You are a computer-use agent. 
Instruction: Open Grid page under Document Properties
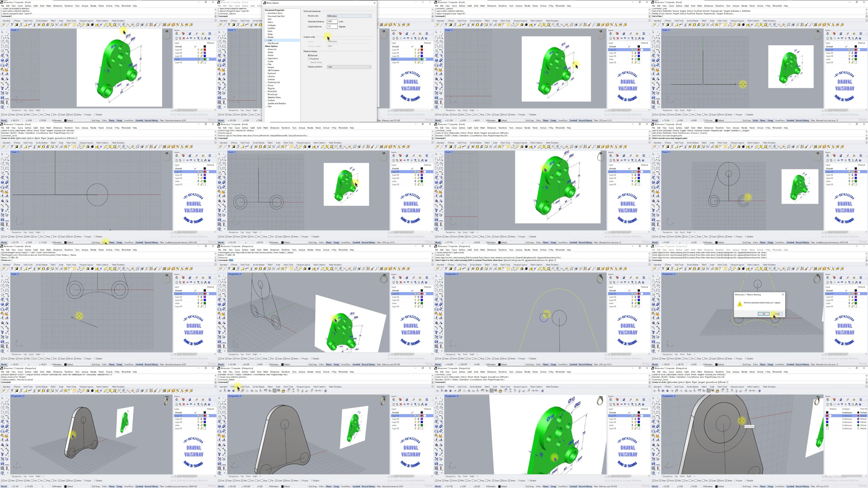pyautogui.click(x=269, y=19)
